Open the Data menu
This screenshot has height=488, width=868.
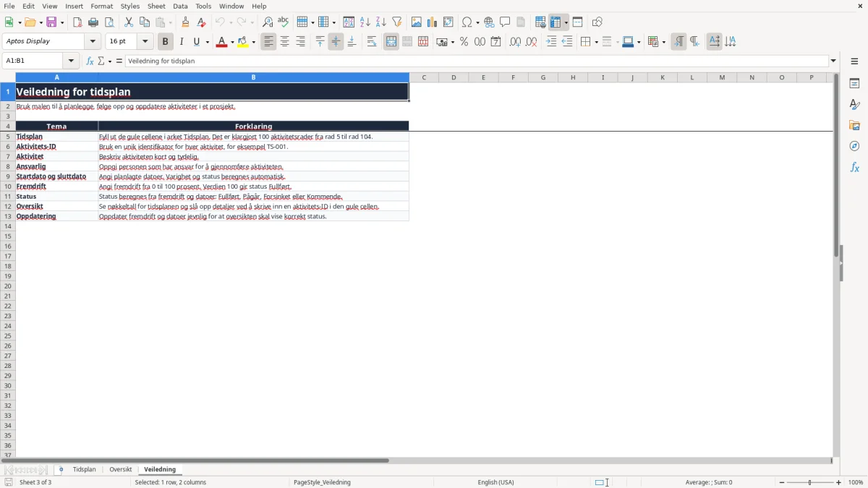(x=180, y=6)
